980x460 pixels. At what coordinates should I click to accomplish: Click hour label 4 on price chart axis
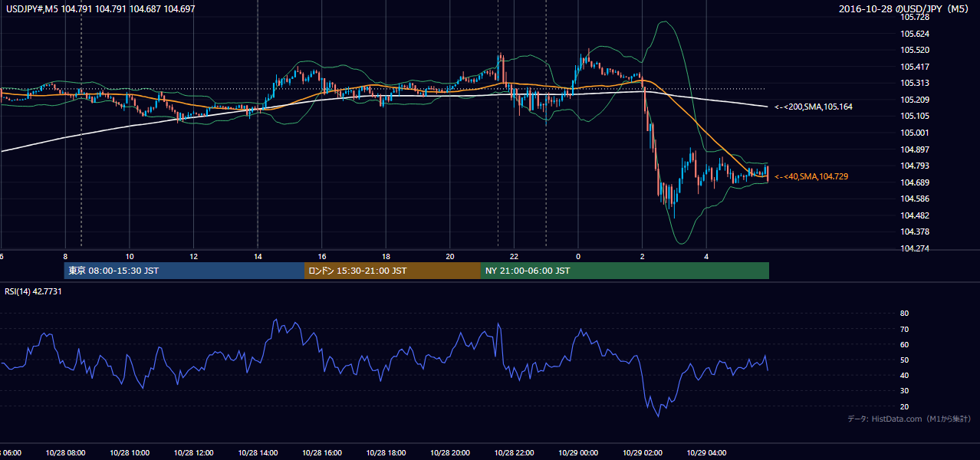tap(706, 256)
